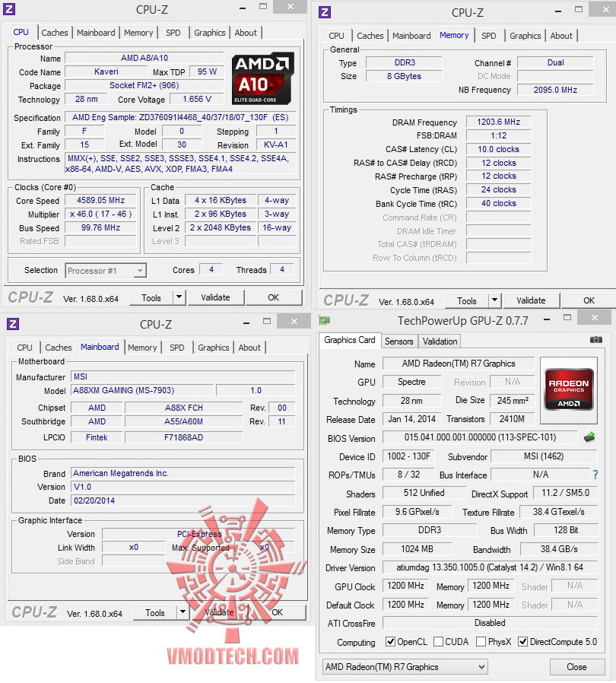Switch to Mainboard tab in top-left CPU-Z
The height and width of the screenshot is (683, 616).
point(96,33)
